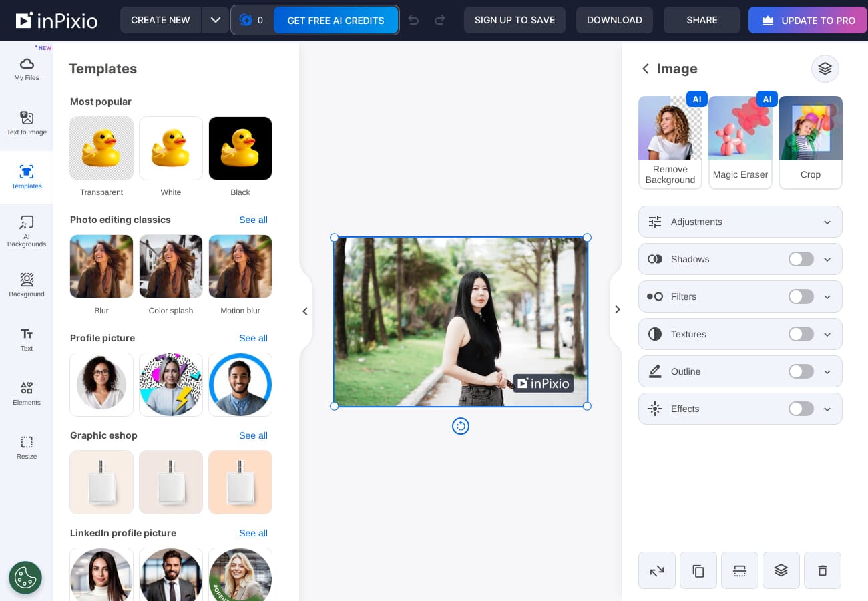
Task: Open the Background tool in sidebar
Action: tap(27, 285)
